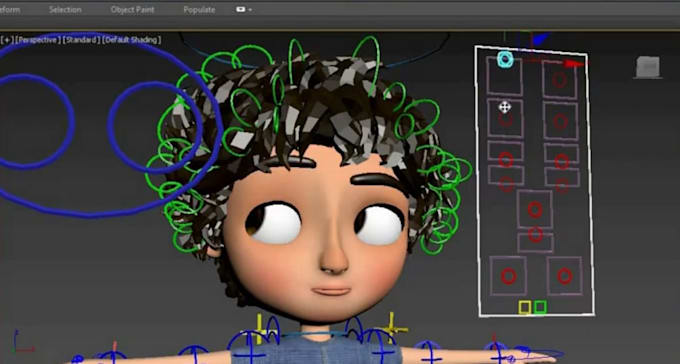The width and height of the screenshot is (680, 364).
Task: Select the red X-axis gizmo arrow on face panel
Action: coord(575,63)
